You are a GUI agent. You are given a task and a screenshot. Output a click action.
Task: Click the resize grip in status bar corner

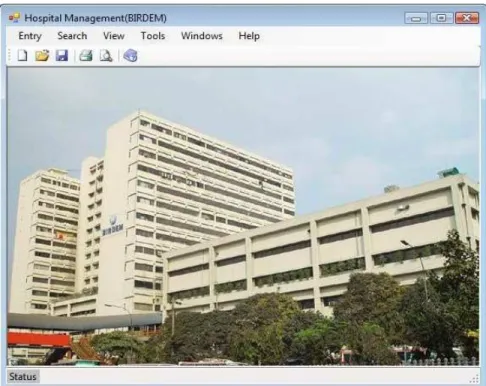tap(474, 379)
